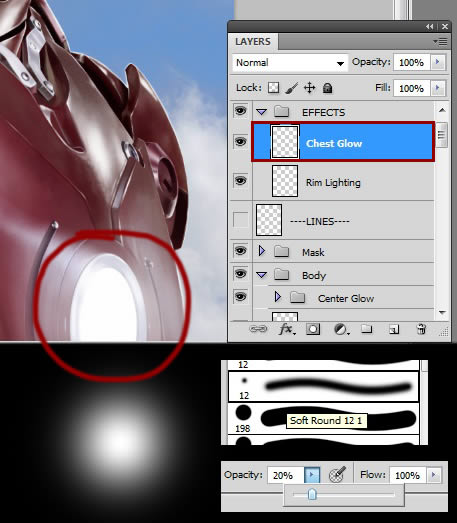Click the lock position move icon
Screen dimensions: 457x523
(x=310, y=88)
